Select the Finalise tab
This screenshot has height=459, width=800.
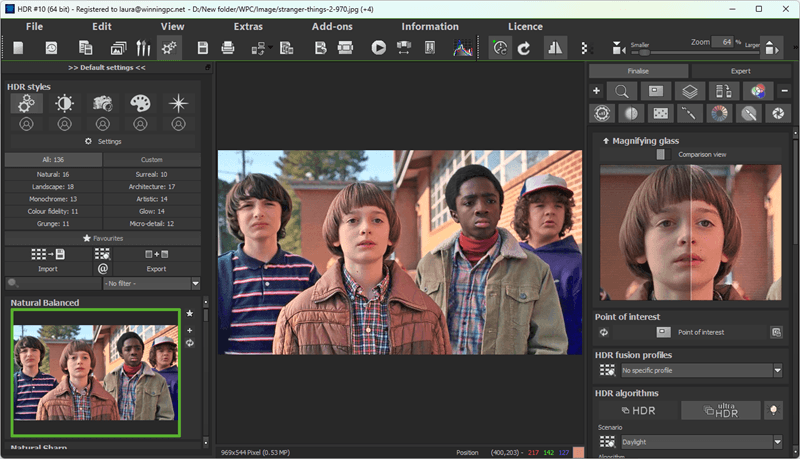[638, 71]
